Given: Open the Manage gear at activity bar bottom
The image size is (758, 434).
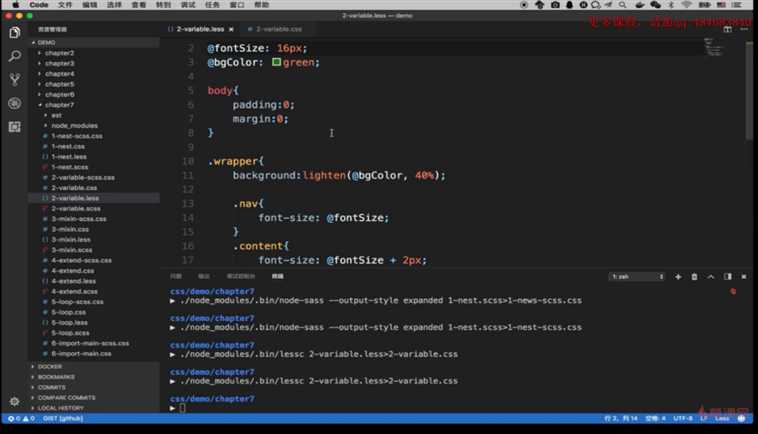Looking at the screenshot, I should 15,401.
